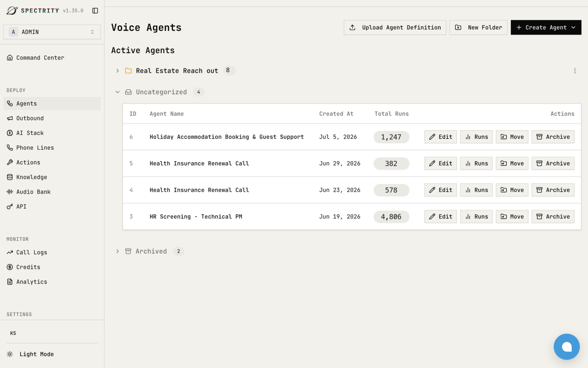Collapse the Uncategorized group

(x=118, y=92)
